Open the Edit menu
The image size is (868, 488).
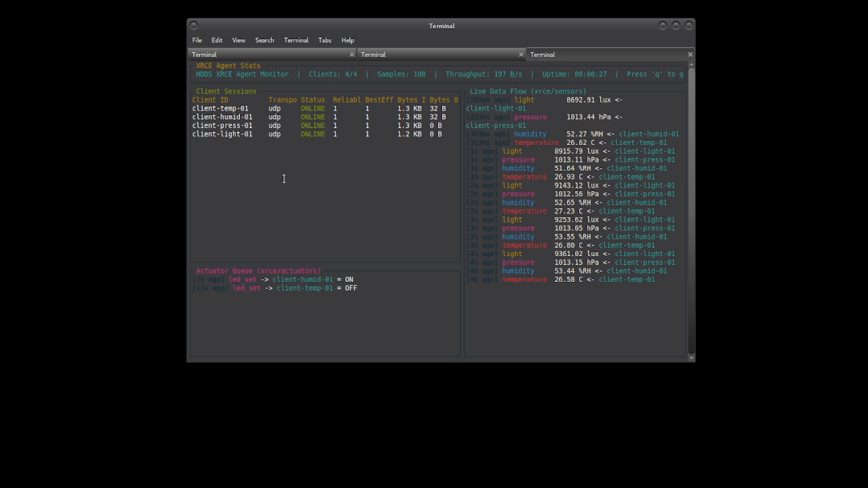coord(216,40)
